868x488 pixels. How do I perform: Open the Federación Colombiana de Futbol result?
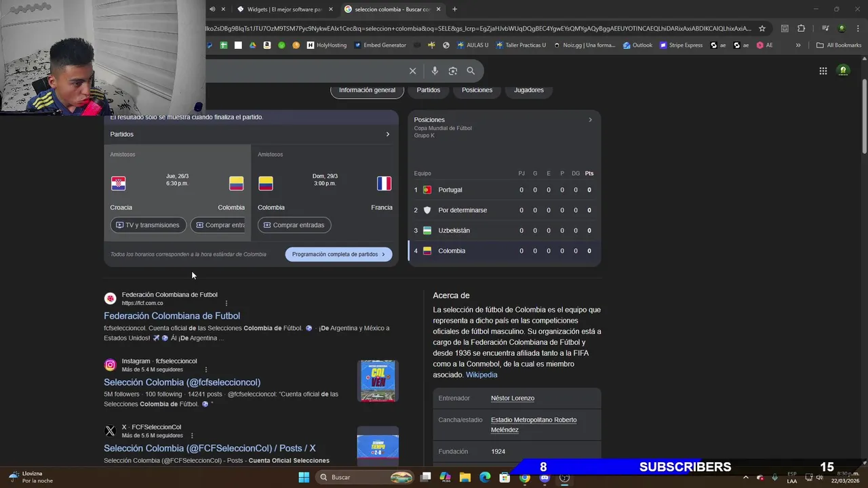[172, 316]
